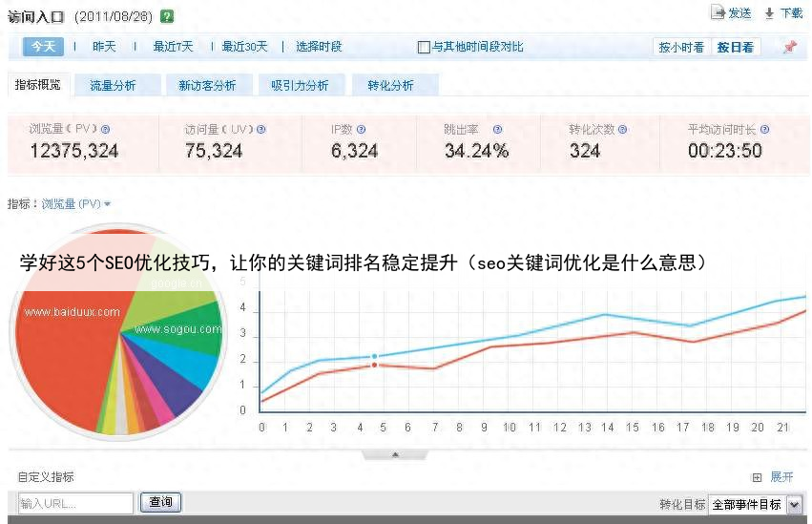The height and width of the screenshot is (524, 812).
Task: Check 与其他时间段对比 checkbox
Action: (x=424, y=47)
